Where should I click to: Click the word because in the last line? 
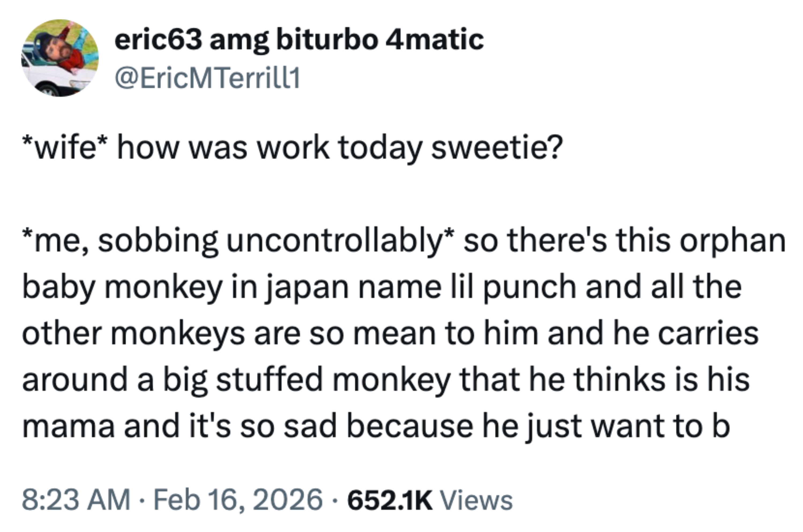(x=410, y=426)
